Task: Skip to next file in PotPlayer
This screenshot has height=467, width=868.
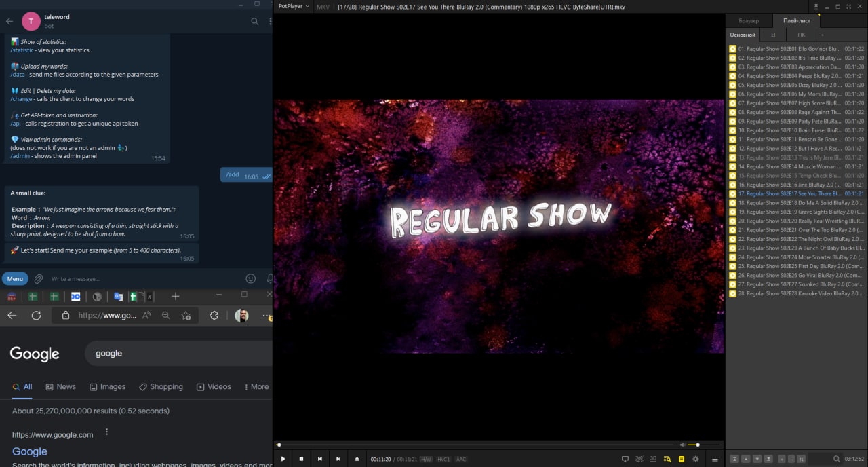Action: pos(338,459)
